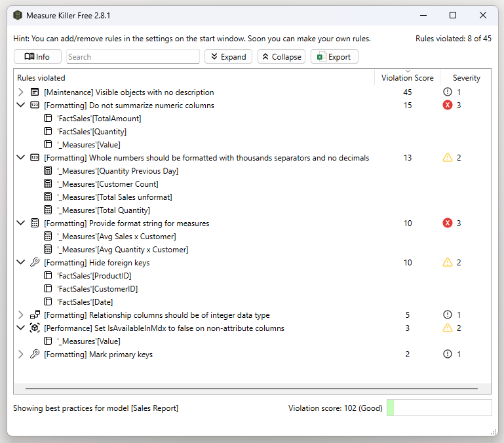Collapse the Set IsAvailableInMdx rule
The width and height of the screenshot is (504, 443).
pyautogui.click(x=21, y=328)
